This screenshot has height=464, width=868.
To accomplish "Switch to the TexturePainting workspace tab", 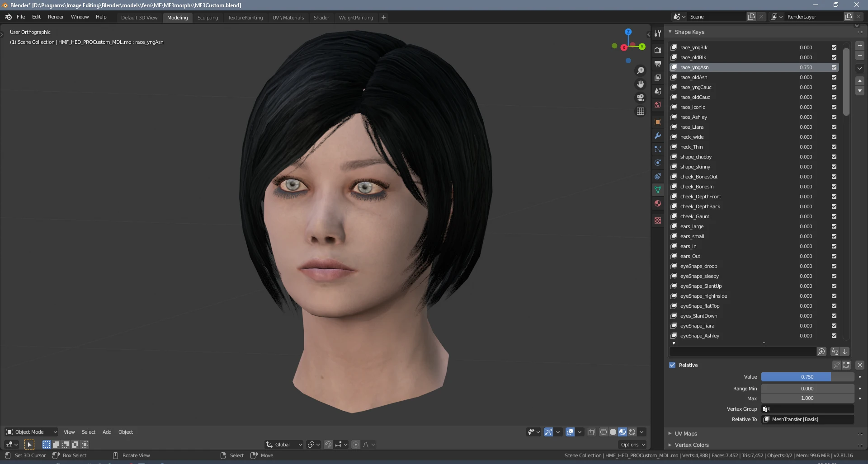I will (x=245, y=18).
